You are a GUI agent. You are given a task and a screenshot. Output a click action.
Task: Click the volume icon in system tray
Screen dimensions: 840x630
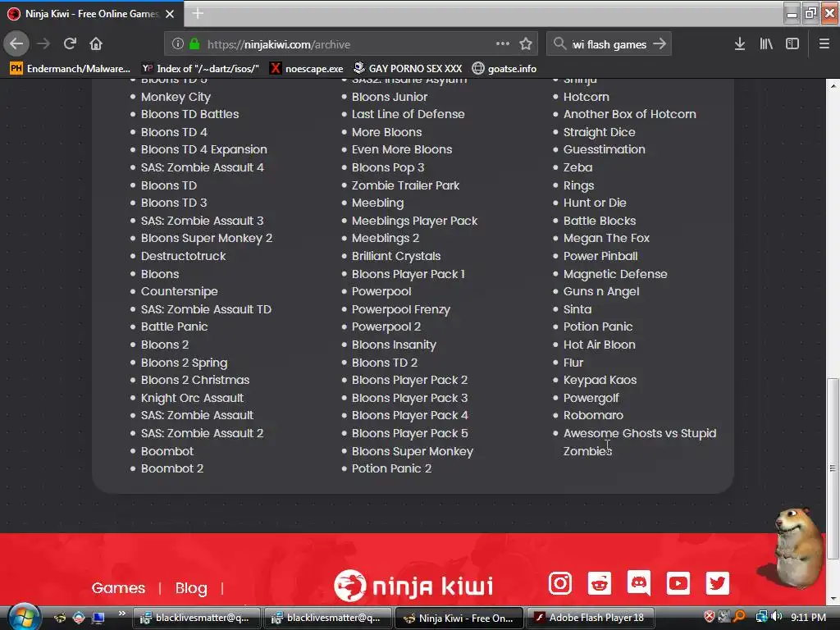coord(777,617)
